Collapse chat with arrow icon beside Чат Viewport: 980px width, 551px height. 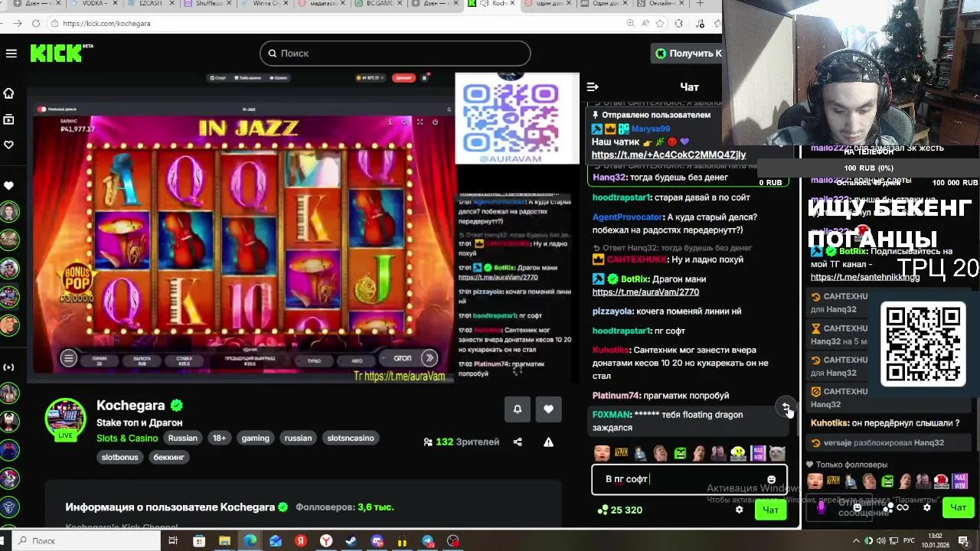click(x=592, y=86)
